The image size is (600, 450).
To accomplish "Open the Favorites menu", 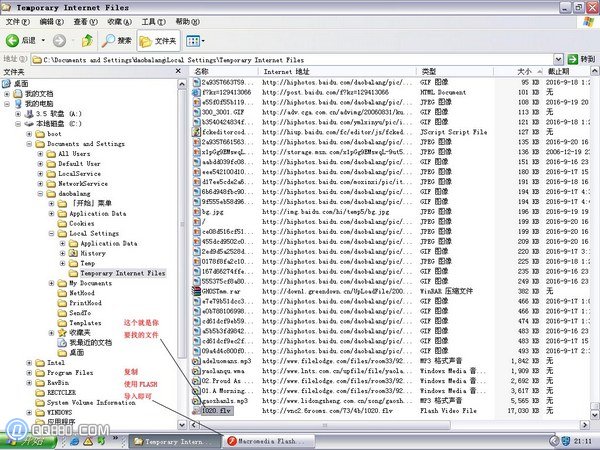I will [119, 22].
